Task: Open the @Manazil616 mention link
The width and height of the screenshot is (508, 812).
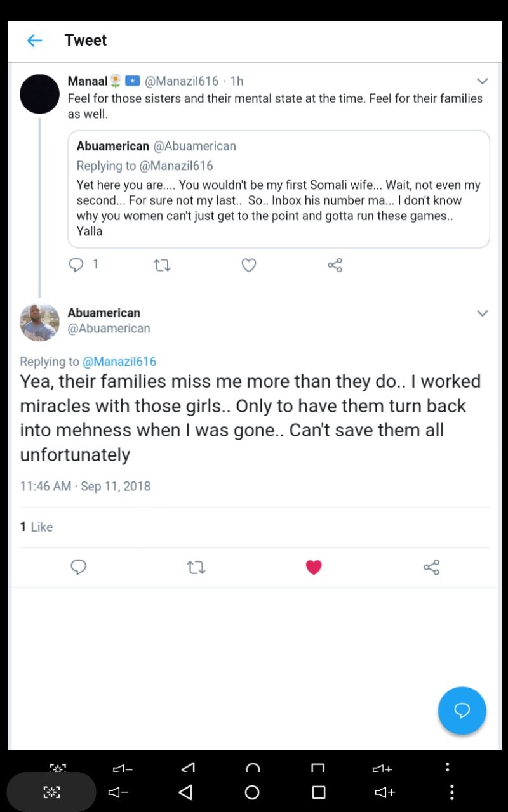Action: pos(119,362)
